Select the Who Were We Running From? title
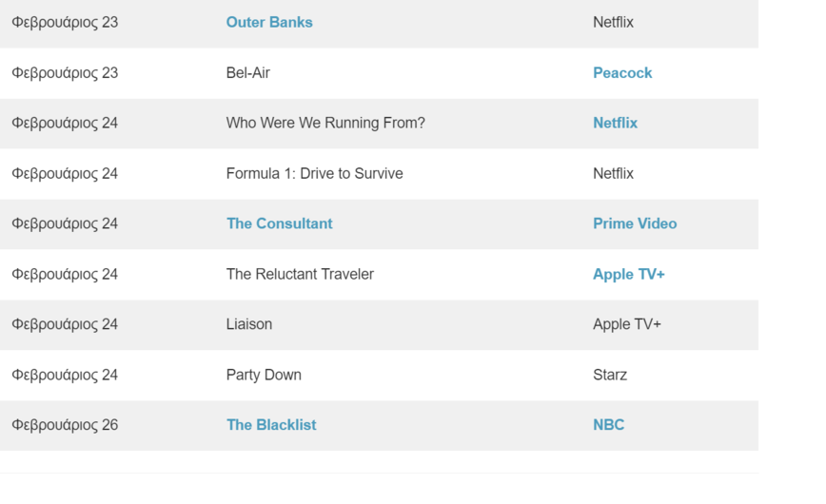The height and width of the screenshot is (504, 826). coord(325,123)
